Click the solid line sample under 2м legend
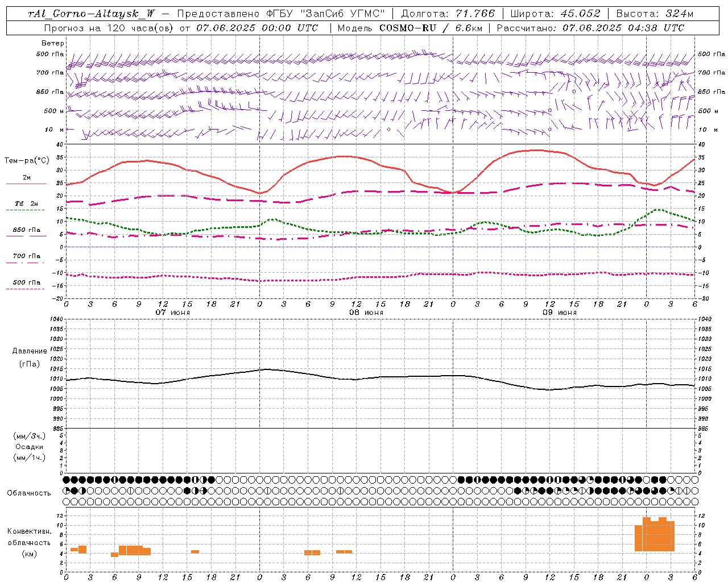This screenshot has height=582, width=728. pyautogui.click(x=26, y=184)
